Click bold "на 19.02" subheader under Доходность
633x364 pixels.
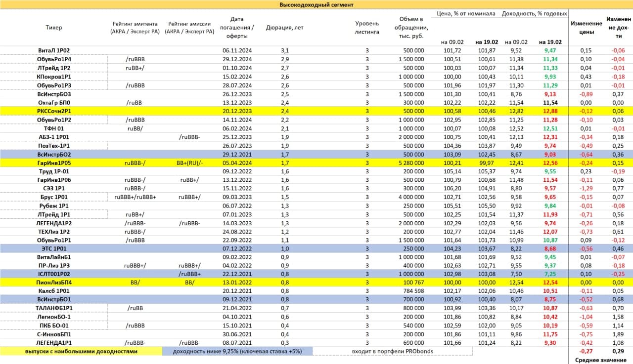pyautogui.click(x=550, y=42)
